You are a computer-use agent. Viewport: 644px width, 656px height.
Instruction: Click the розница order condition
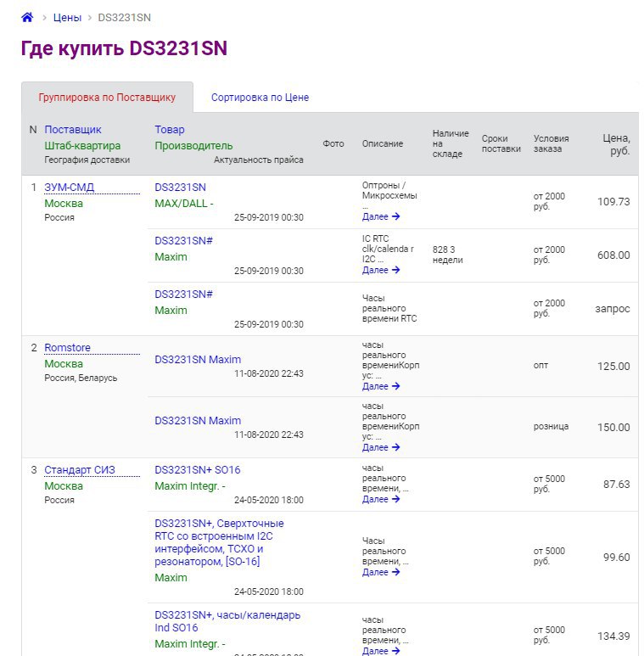point(551,426)
